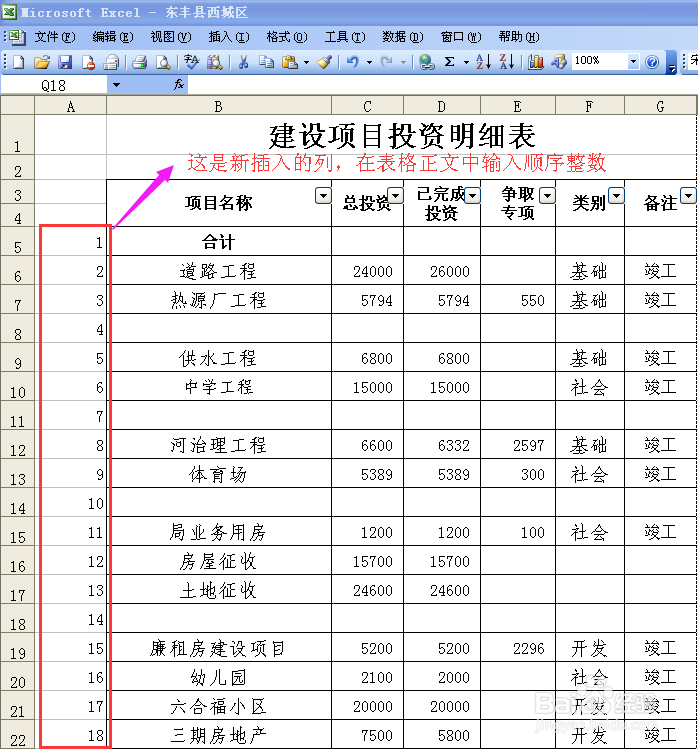
Task: Select the cell 道路工程
Action: pos(219,271)
